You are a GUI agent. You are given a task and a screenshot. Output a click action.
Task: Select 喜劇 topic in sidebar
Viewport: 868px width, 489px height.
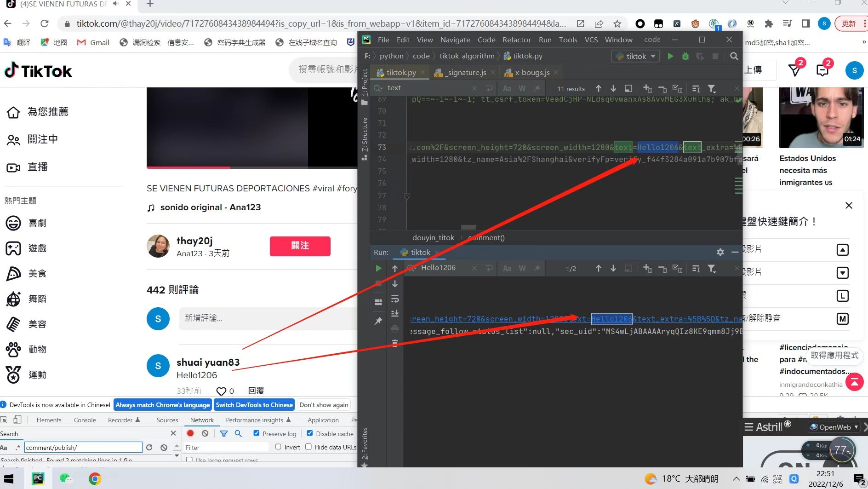[x=26, y=223]
